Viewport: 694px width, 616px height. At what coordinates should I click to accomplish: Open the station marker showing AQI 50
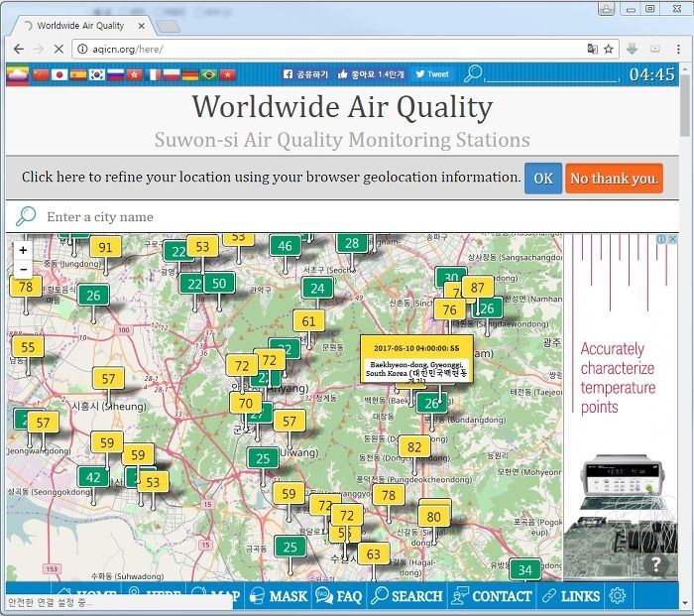[x=219, y=283]
